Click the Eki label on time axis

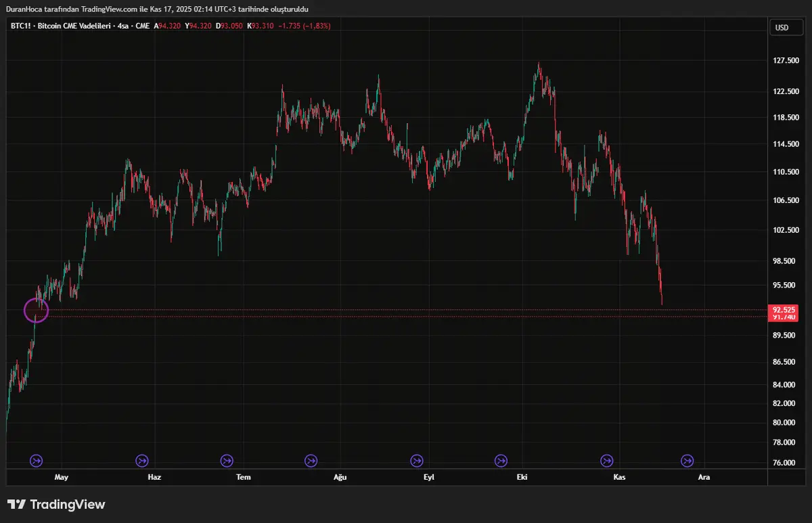(522, 477)
